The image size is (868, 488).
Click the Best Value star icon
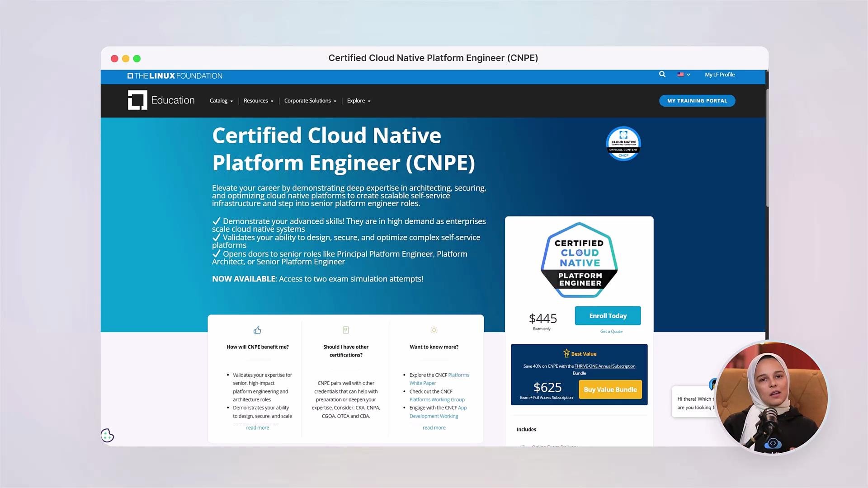566,353
